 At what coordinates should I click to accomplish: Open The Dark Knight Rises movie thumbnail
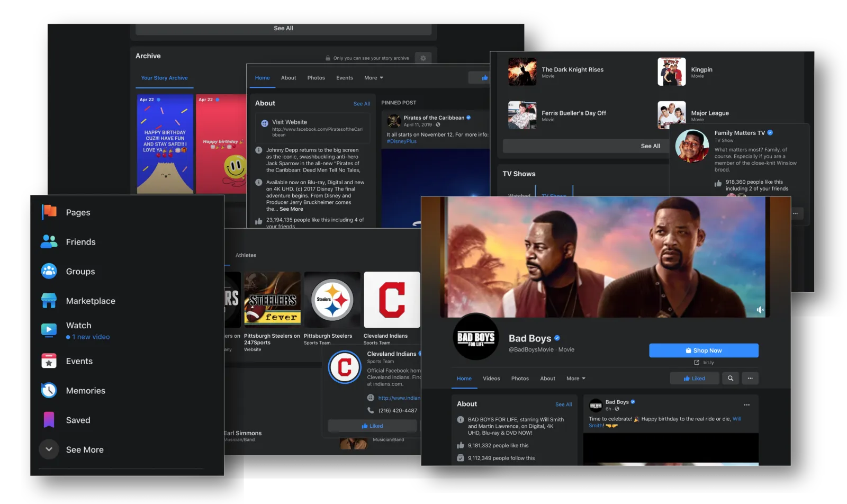pos(522,71)
